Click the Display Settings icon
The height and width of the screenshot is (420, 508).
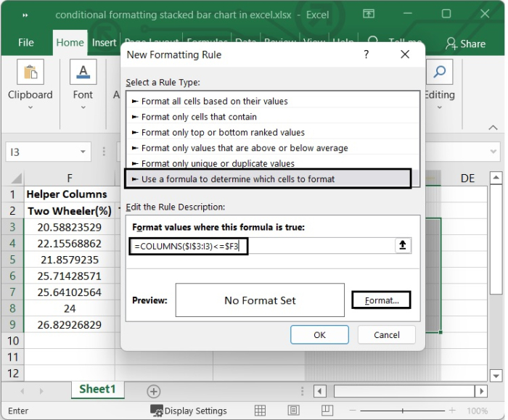pyautogui.click(x=157, y=411)
